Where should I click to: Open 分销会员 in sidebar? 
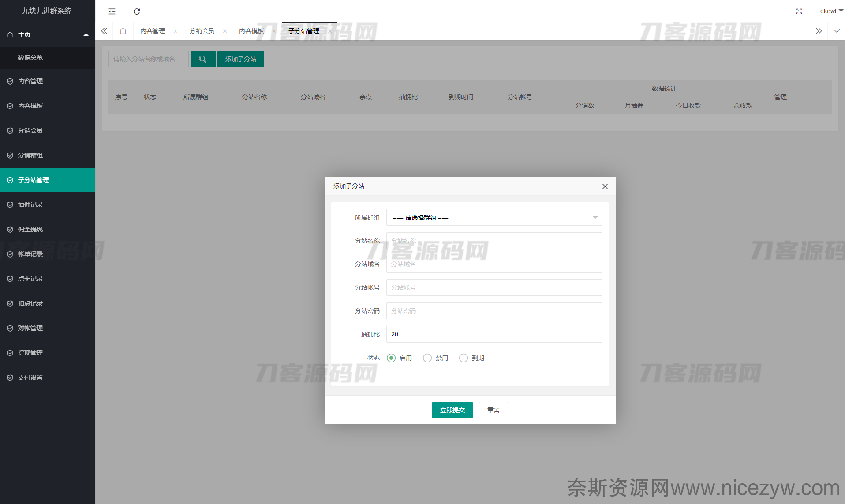point(48,131)
